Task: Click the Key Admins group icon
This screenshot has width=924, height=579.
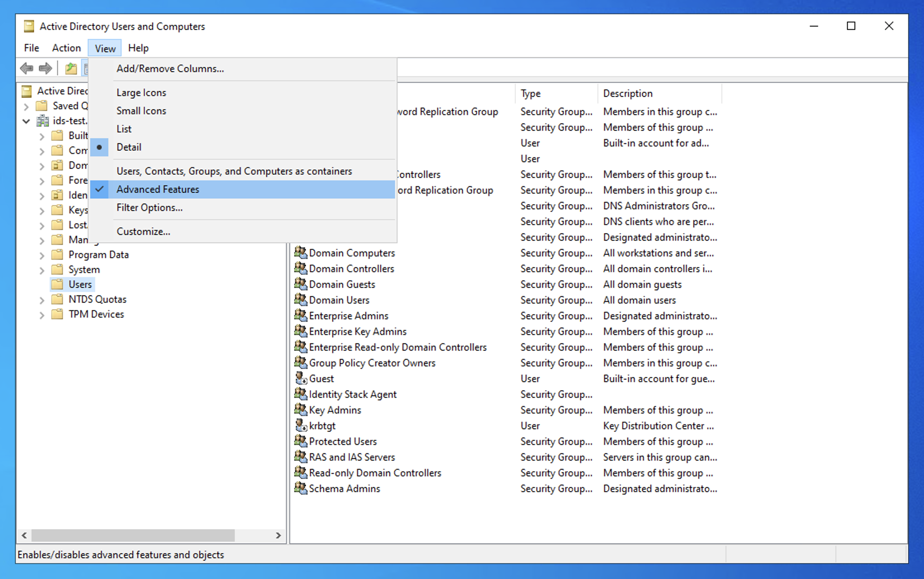Action: [x=300, y=409]
